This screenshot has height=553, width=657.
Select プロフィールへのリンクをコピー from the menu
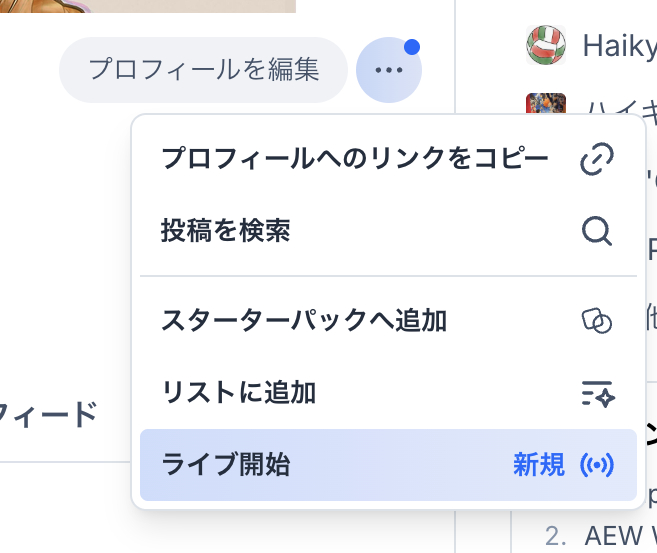[x=354, y=159]
